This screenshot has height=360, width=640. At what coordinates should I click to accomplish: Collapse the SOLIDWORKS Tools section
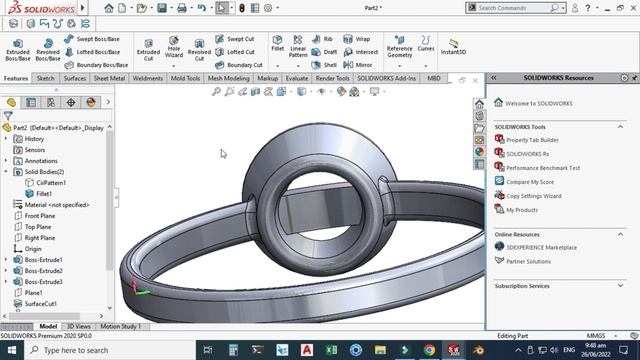620,127
